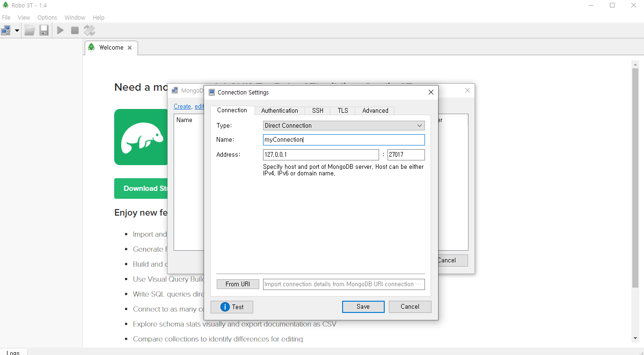Open the View menu

(x=24, y=17)
